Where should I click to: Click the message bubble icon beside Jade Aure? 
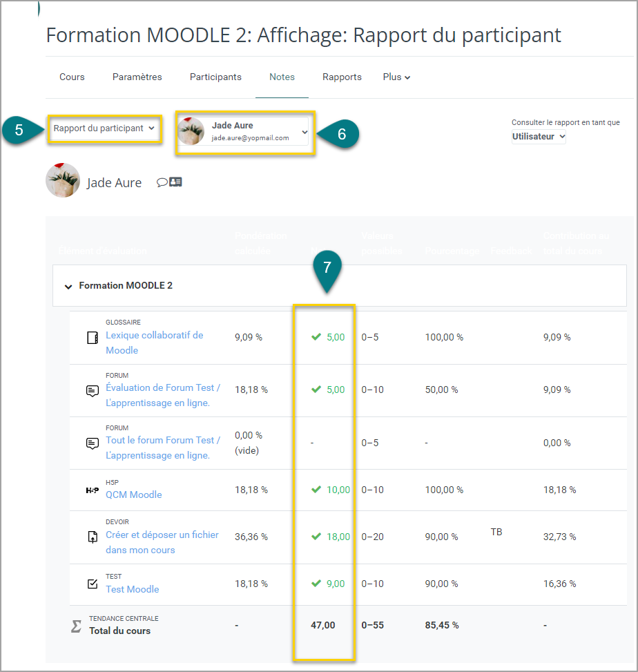point(162,182)
